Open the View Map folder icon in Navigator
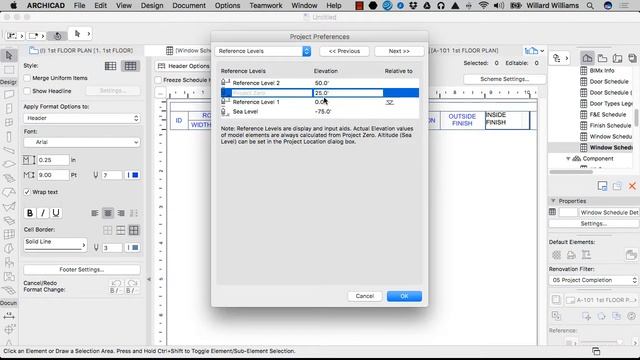The height and width of the screenshot is (360, 640). (x=602, y=58)
